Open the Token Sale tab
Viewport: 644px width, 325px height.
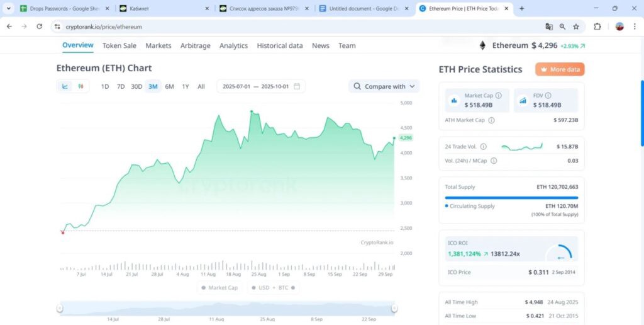119,45
